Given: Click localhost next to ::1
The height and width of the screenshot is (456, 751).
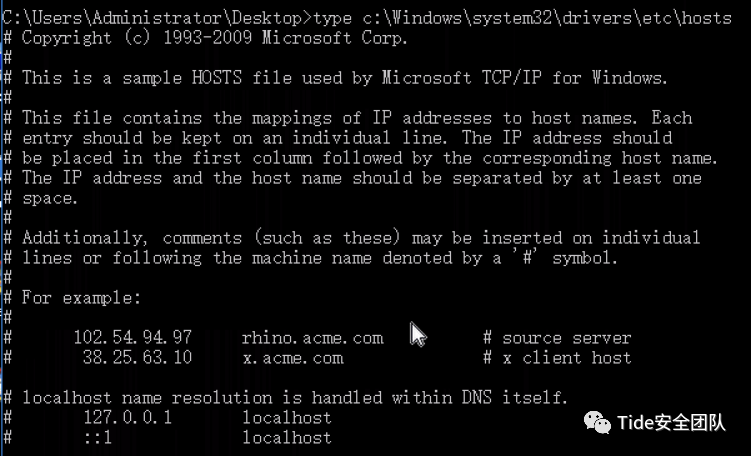Looking at the screenshot, I should coord(287,437).
